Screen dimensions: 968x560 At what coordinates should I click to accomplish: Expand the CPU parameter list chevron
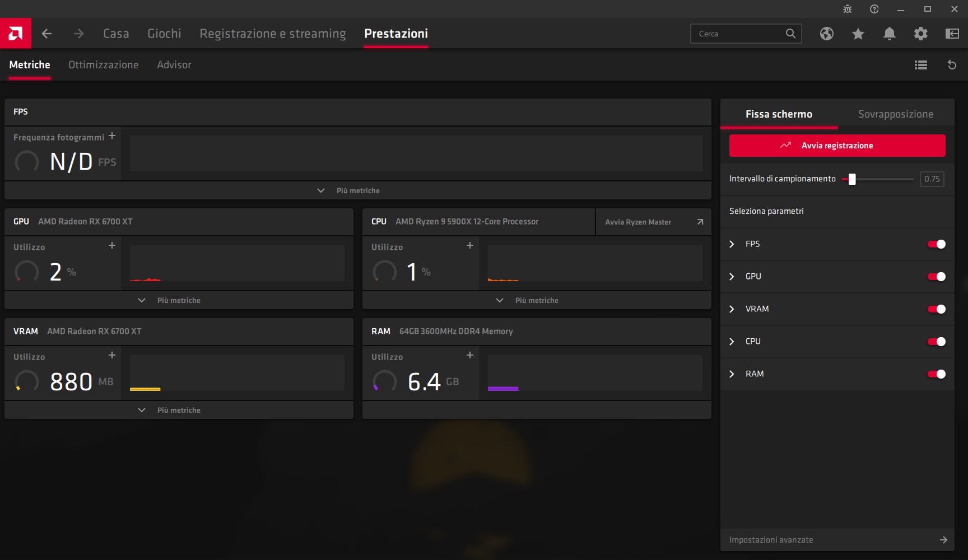732,342
